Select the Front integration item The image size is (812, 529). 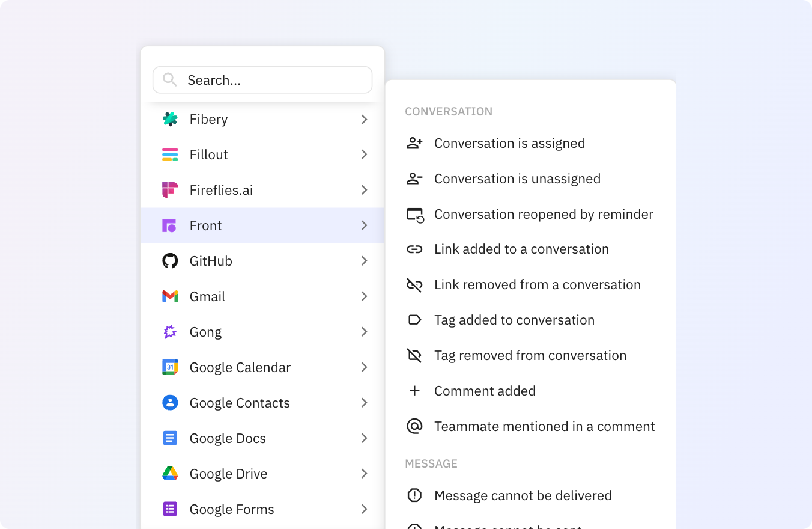(x=262, y=225)
